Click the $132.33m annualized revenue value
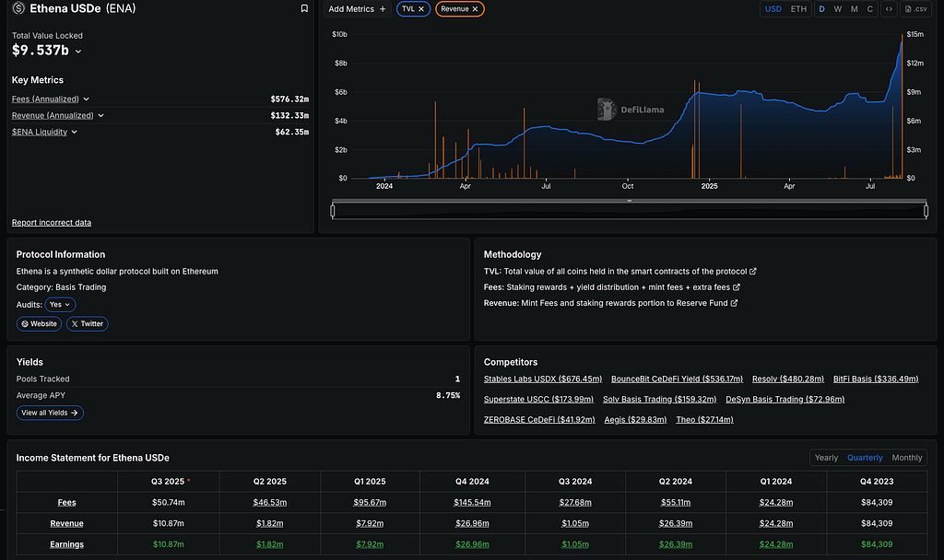Viewport: 944px width, 560px height. pyautogui.click(x=289, y=115)
